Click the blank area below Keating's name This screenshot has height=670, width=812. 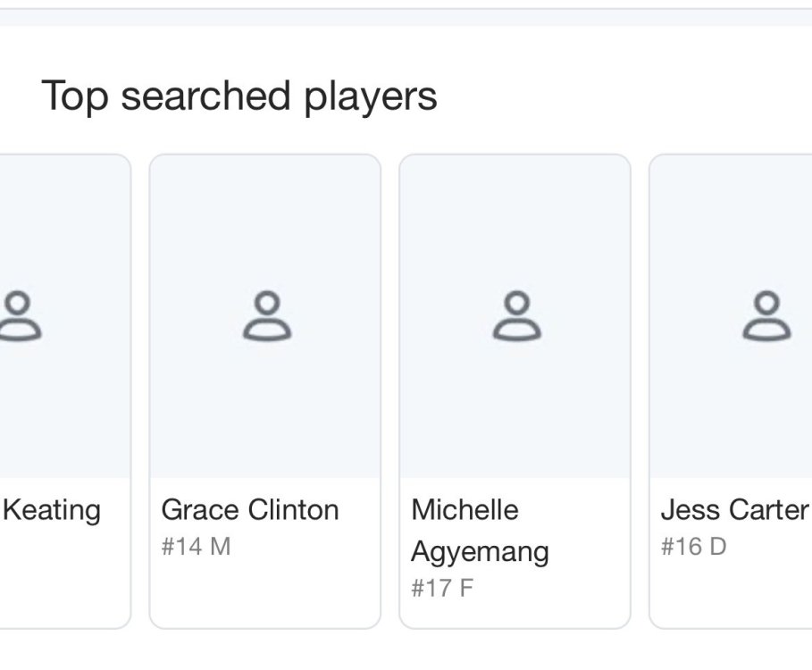pyautogui.click(x=54, y=572)
